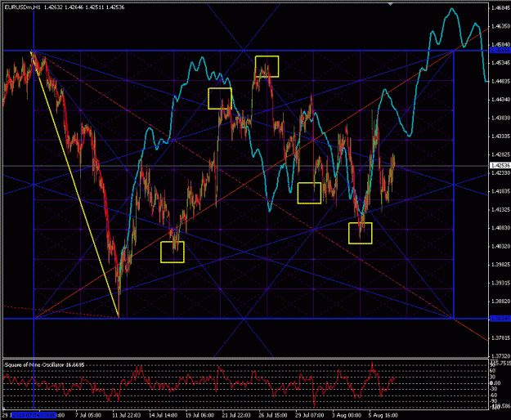Click the 29 Jul 07:00 time label
This screenshot has height=420, width=511.
[x=310, y=415]
